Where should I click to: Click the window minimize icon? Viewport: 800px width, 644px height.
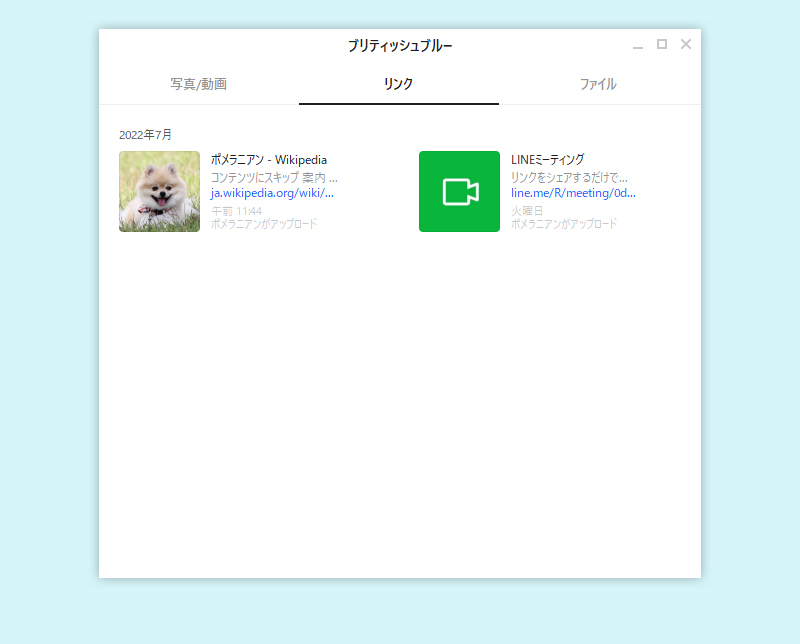tap(637, 44)
